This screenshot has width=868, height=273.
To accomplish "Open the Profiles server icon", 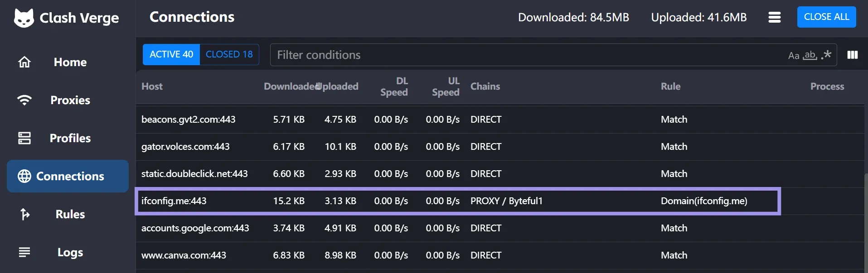I will pos(24,138).
